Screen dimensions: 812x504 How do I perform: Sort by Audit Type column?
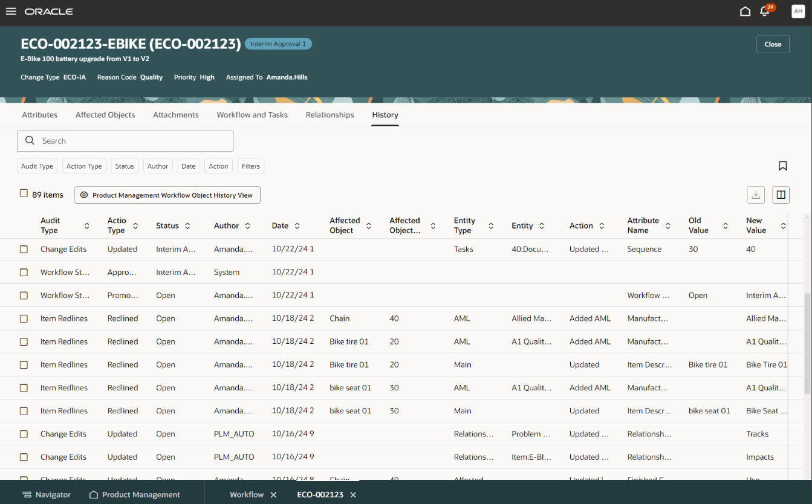pyautogui.click(x=86, y=225)
